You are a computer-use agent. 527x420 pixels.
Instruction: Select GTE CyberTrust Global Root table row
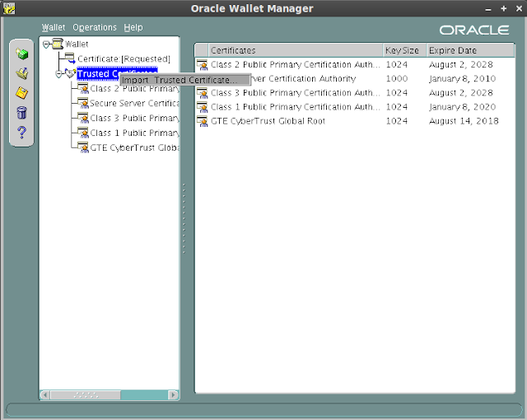click(x=355, y=121)
